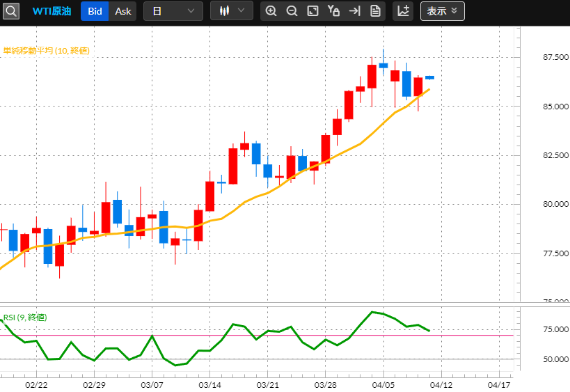Click the 04/17 date axis label
This screenshot has width=570, height=392.
pos(499,385)
